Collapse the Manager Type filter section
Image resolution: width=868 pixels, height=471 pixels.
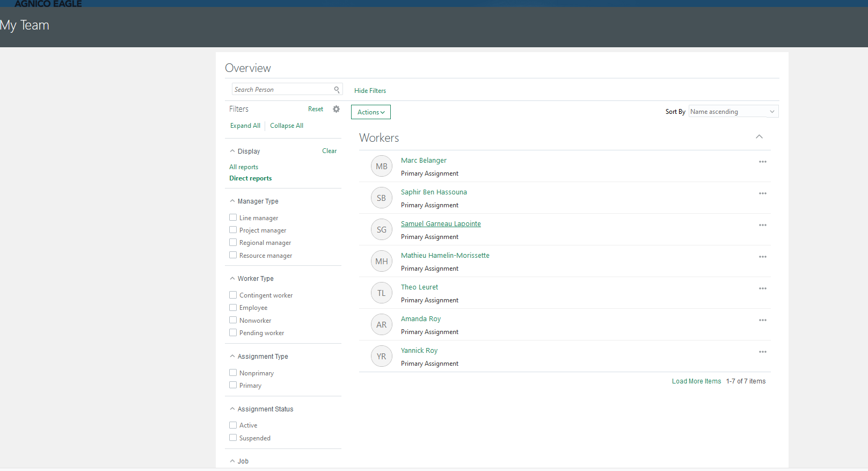(232, 201)
